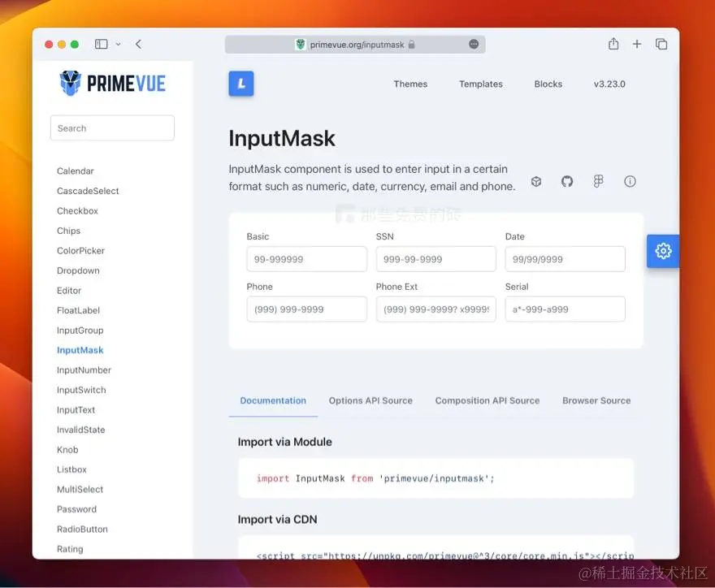
Task: Click the PrimeVue logo in the sidebar
Action: click(112, 82)
